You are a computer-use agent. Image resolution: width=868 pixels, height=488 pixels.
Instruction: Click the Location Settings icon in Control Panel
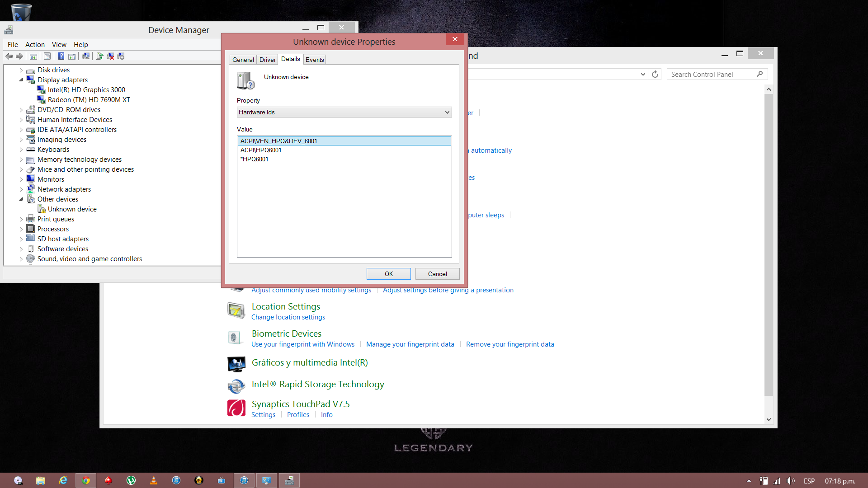pyautogui.click(x=236, y=310)
